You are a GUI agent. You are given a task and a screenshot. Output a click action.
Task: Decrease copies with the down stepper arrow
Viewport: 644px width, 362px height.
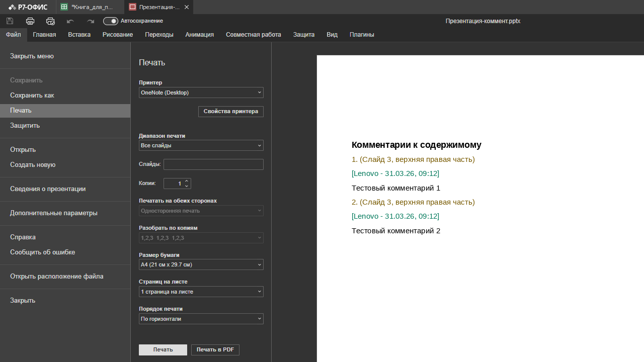[187, 186]
